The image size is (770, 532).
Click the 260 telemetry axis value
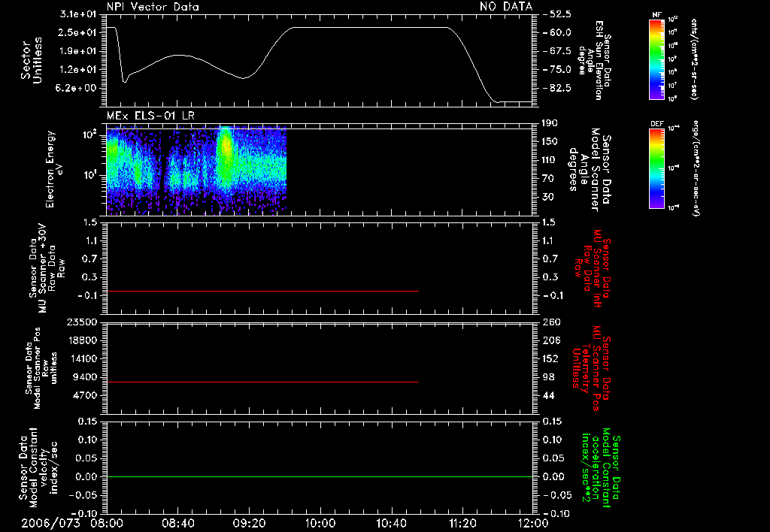551,322
